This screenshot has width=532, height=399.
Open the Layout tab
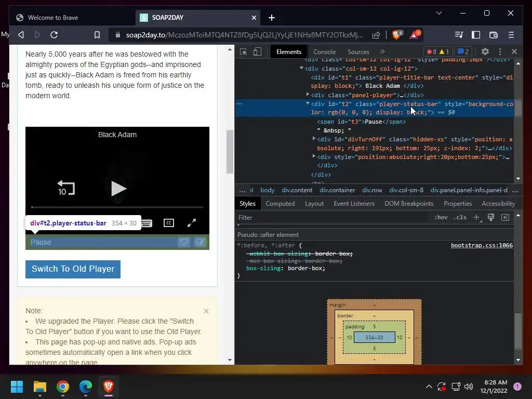[x=314, y=204]
